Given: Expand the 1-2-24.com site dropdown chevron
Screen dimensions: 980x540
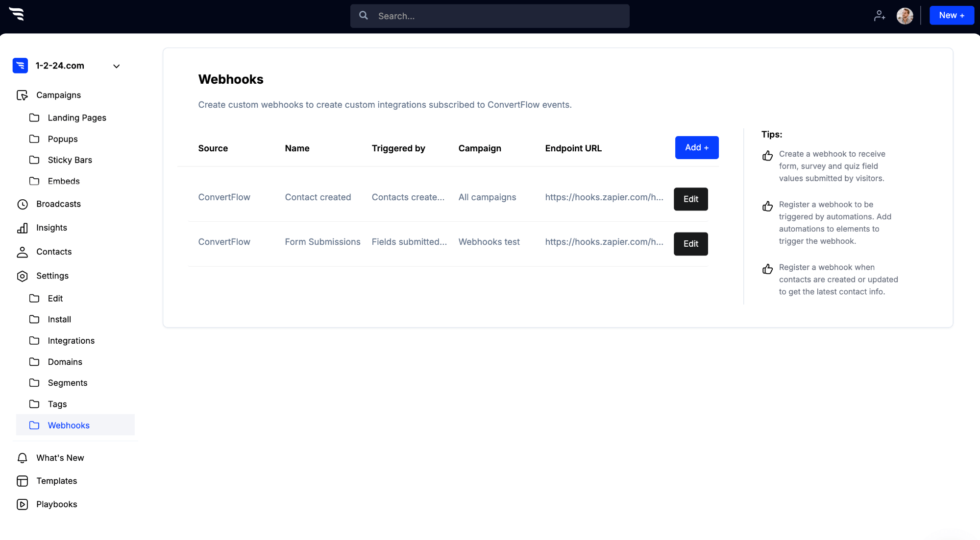Looking at the screenshot, I should tap(117, 66).
